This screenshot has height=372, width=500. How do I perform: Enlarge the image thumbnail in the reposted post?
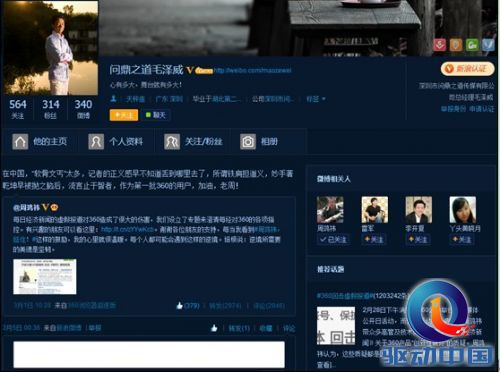click(45, 277)
